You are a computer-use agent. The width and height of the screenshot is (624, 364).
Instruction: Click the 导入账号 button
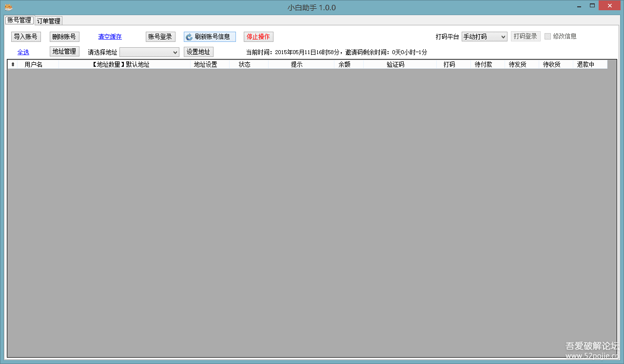[x=26, y=37]
